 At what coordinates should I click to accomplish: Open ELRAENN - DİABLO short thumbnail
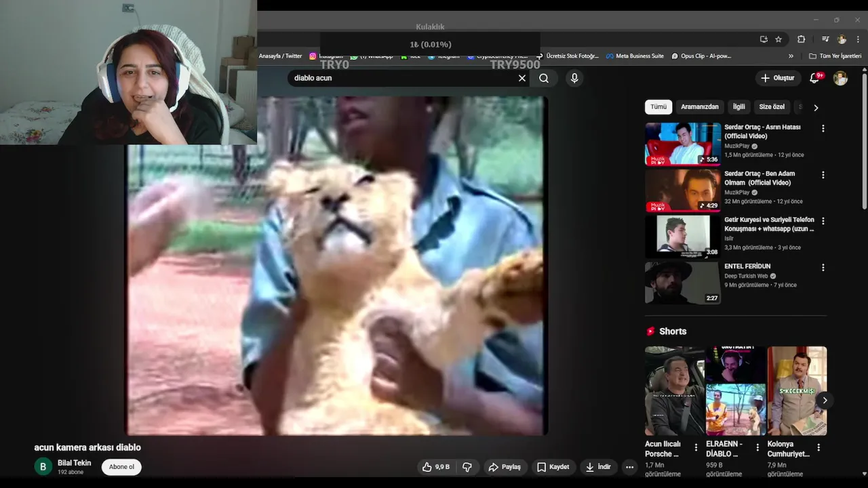[x=736, y=391]
